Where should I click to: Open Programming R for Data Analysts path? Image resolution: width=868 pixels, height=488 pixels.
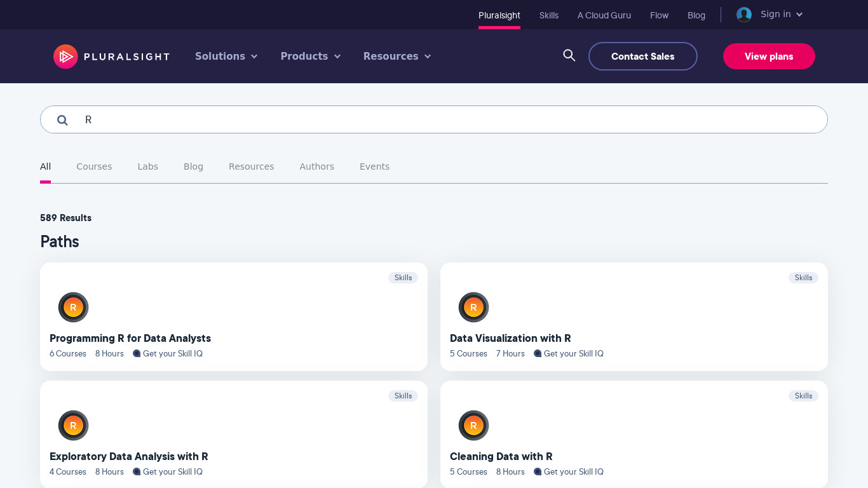[x=130, y=339]
